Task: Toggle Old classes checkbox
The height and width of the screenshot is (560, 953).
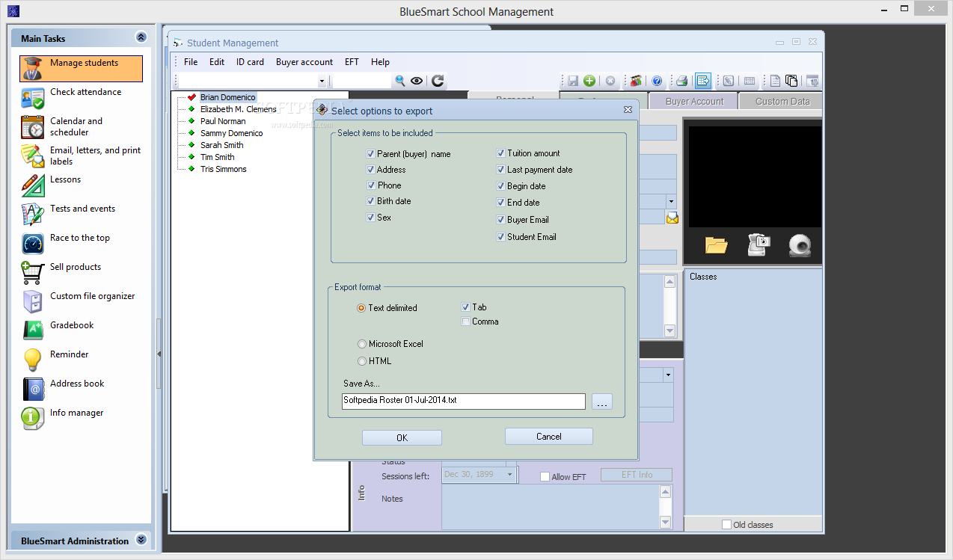Action: (x=726, y=525)
